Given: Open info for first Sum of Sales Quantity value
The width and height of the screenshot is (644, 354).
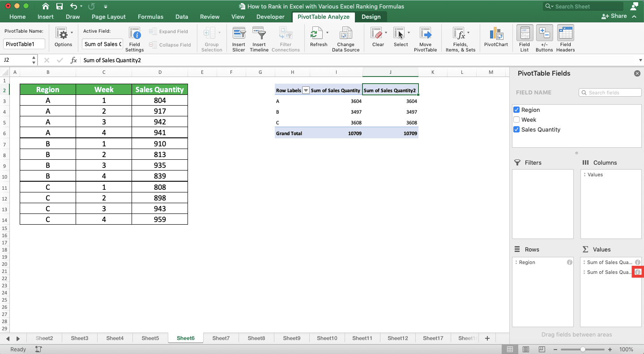Looking at the screenshot, I should (x=638, y=262).
